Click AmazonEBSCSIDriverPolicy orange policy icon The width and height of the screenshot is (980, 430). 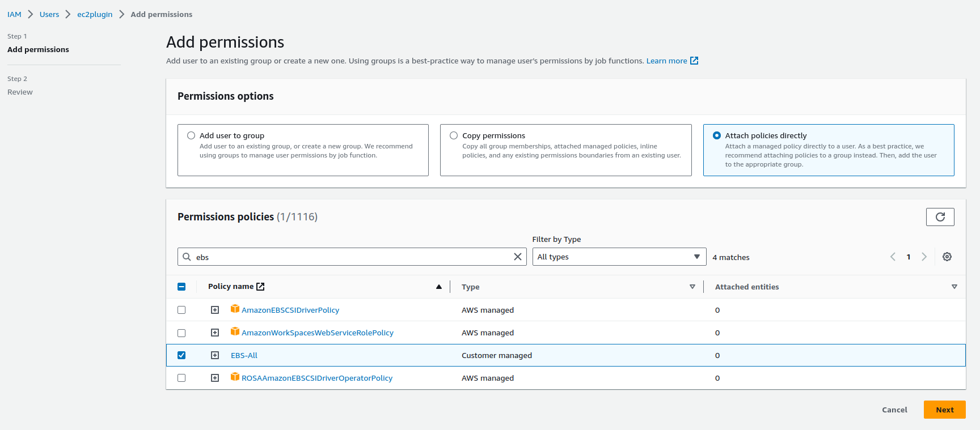pyautogui.click(x=235, y=309)
